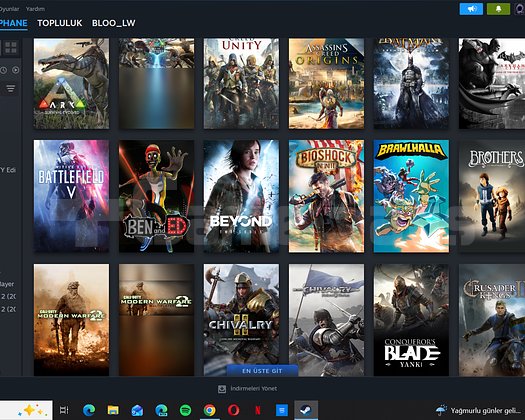Click the EN ÜSTE GİT button
Screen dimensions: 525x420
[x=262, y=371]
